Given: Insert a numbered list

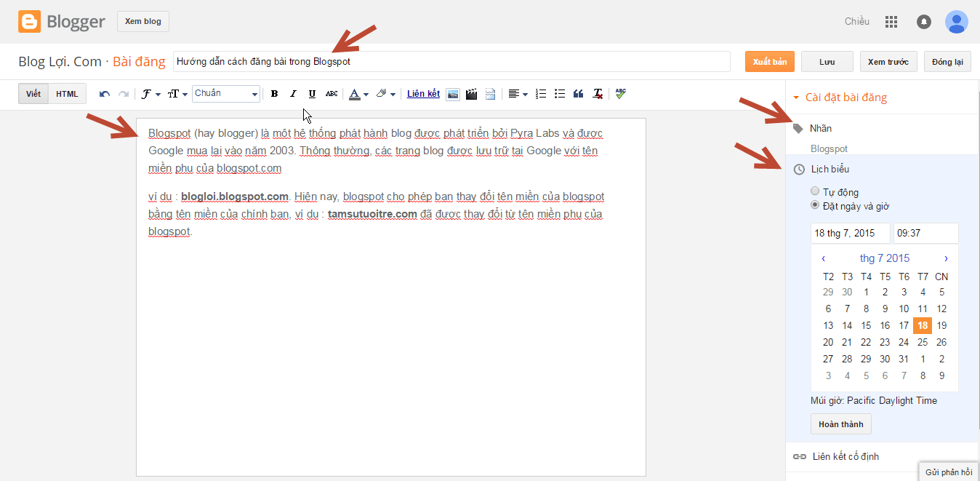Looking at the screenshot, I should (540, 94).
